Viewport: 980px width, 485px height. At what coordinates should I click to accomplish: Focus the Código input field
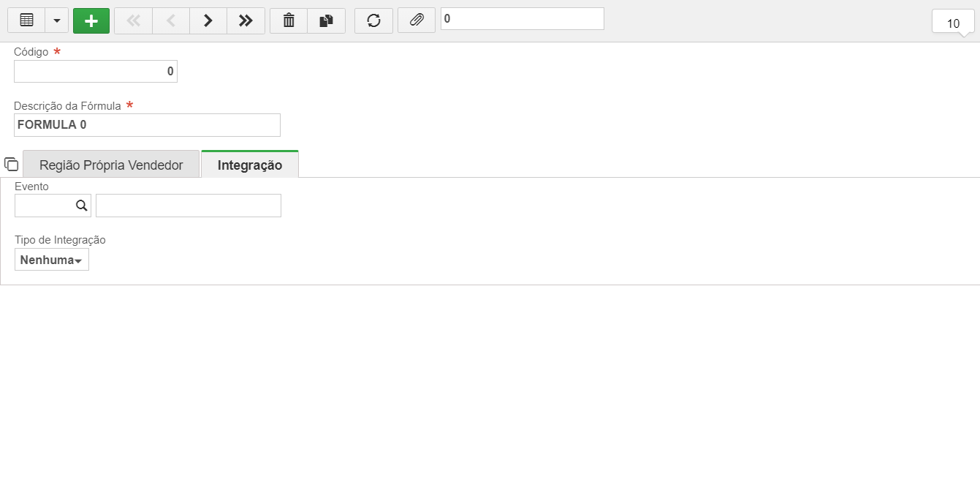[x=96, y=71]
